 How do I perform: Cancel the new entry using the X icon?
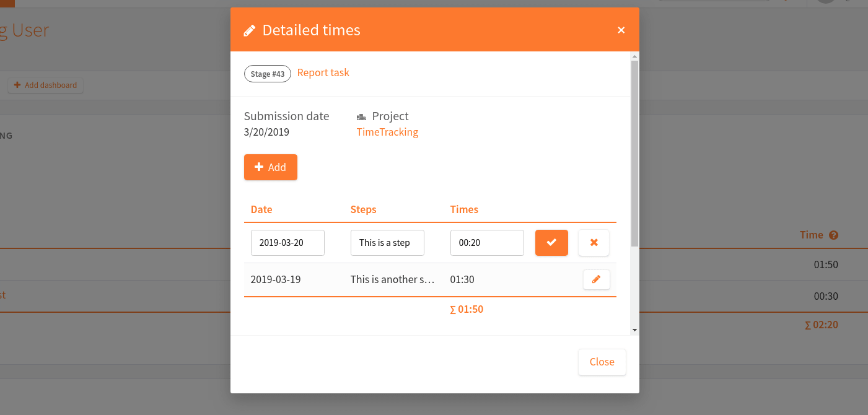[x=594, y=242]
